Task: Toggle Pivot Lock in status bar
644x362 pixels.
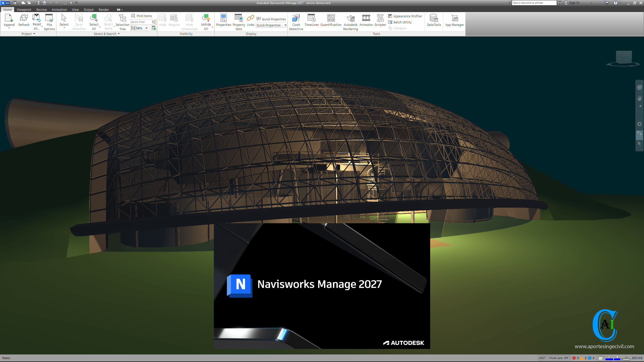Action: [x=558, y=358]
